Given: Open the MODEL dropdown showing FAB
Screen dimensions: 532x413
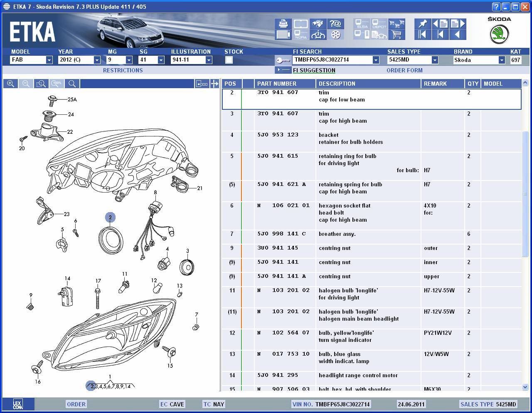Looking at the screenshot, I should coord(49,60).
